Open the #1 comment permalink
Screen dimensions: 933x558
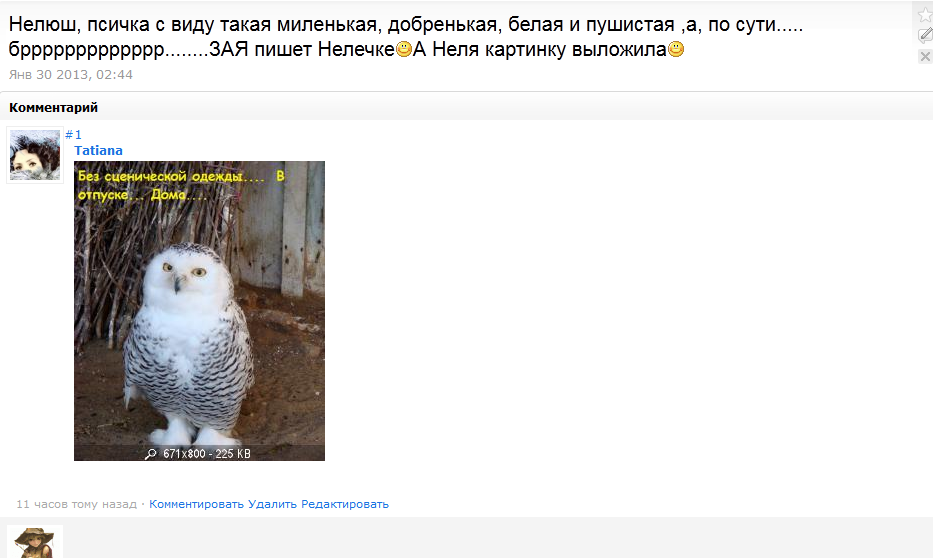[x=73, y=134]
